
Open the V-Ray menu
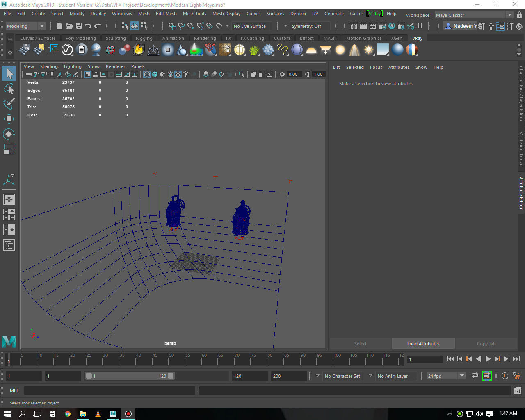pos(374,14)
